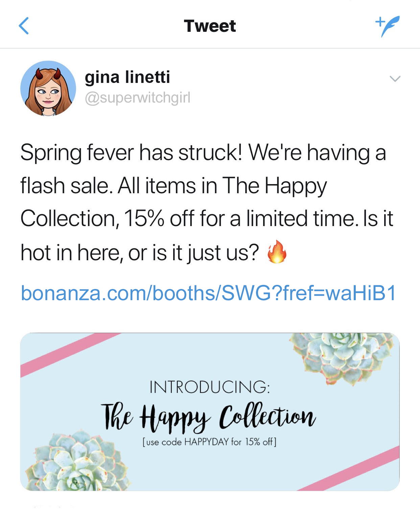Image resolution: width=420 pixels, height=511 pixels.
Task: Open the @superwitchgirl handle
Action: 137,98
